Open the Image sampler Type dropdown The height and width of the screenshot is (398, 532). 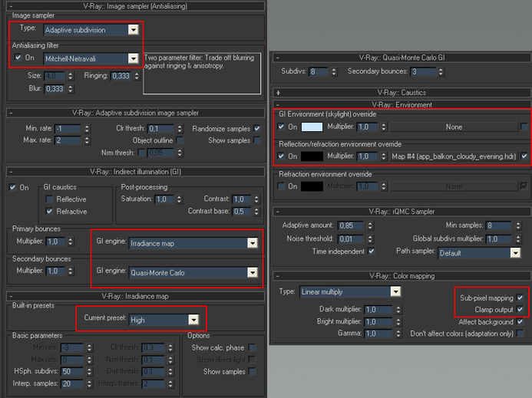click(x=91, y=30)
